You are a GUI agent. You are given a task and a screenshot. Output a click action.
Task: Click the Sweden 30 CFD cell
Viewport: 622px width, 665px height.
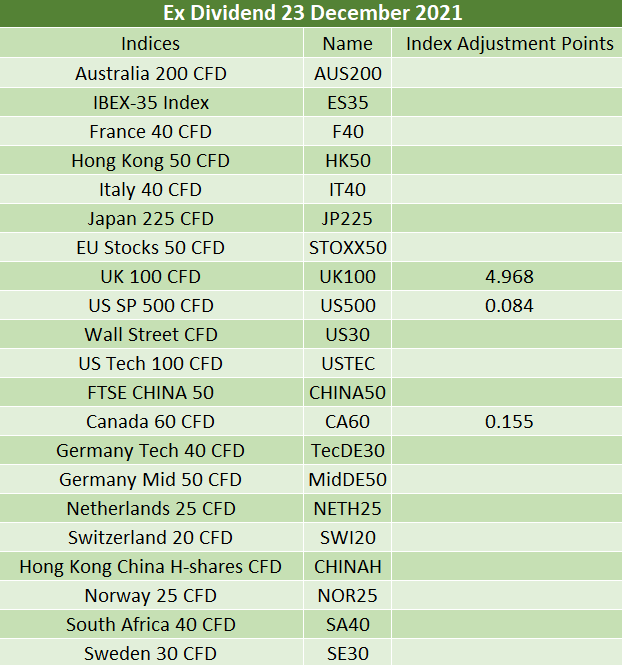pyautogui.click(x=151, y=653)
